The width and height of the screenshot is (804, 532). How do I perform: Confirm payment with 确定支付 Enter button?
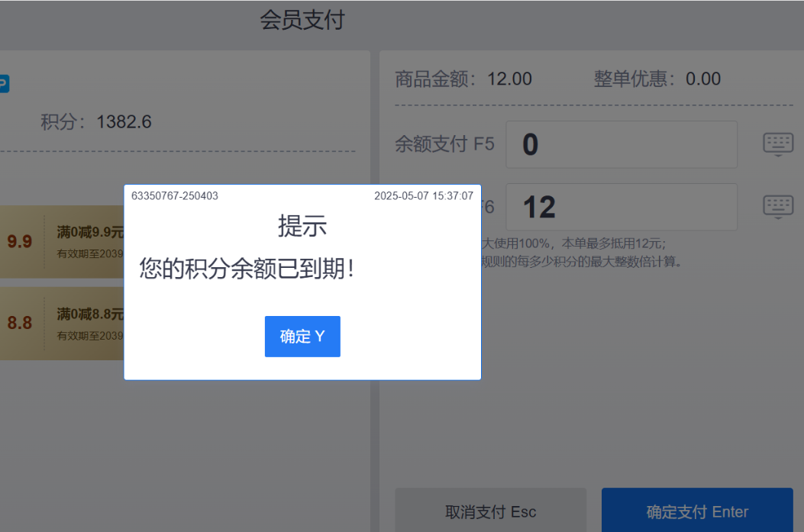(697, 511)
